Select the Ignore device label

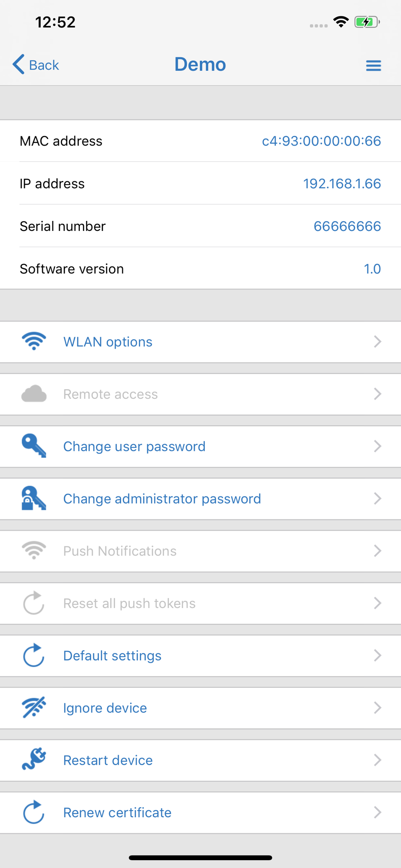click(105, 708)
